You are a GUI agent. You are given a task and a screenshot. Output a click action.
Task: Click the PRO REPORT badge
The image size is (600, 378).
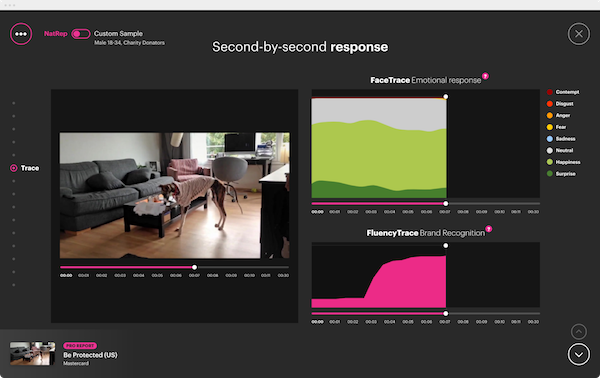point(80,345)
